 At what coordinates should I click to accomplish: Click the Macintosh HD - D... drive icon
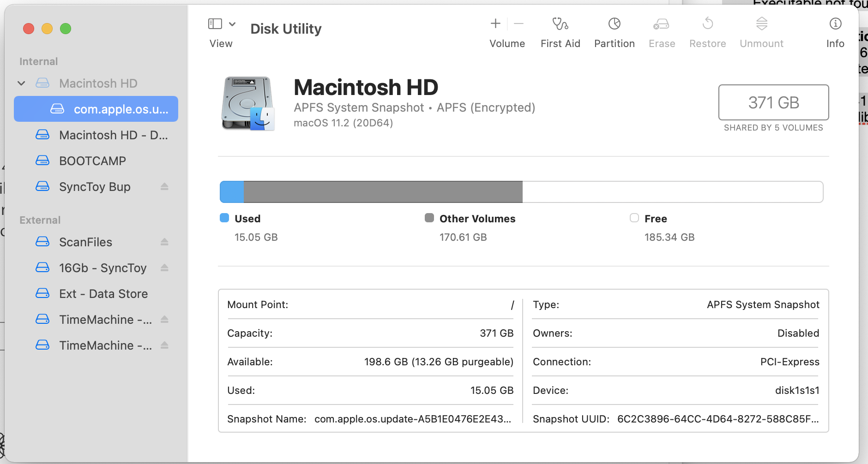42,135
